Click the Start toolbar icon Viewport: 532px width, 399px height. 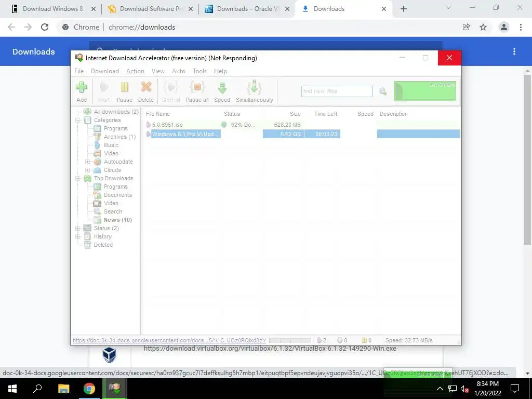[x=104, y=91]
